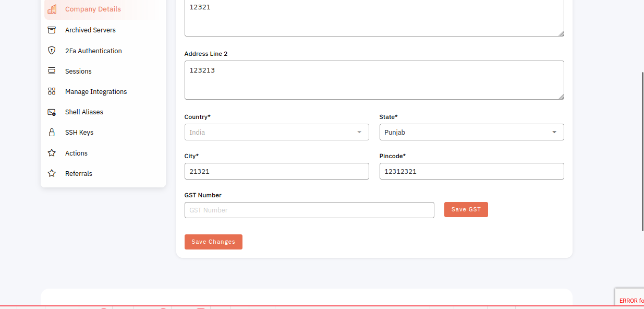Click the Sessions icon in sidebar

tap(52, 71)
